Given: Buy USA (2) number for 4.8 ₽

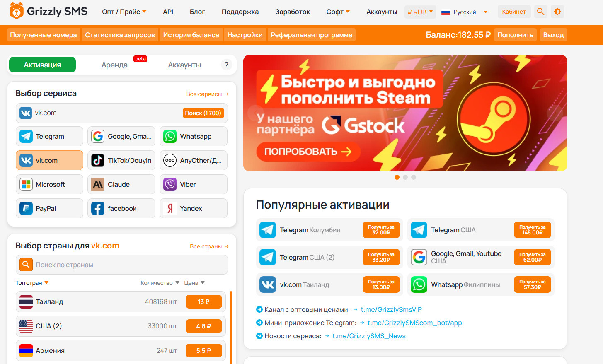Looking at the screenshot, I should 203,326.
